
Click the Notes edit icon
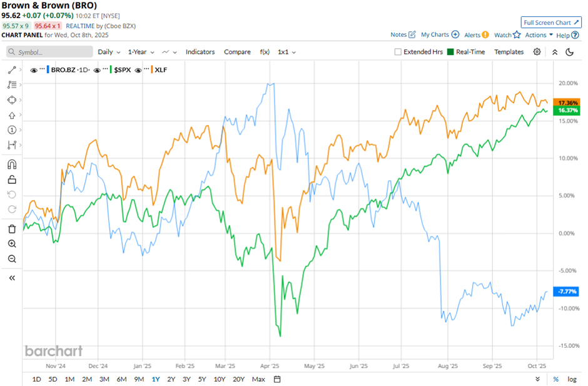pyautogui.click(x=412, y=34)
